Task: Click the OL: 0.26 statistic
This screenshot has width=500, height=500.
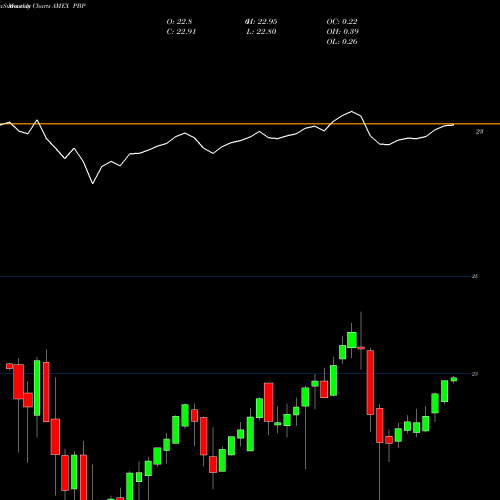Action: (342, 42)
